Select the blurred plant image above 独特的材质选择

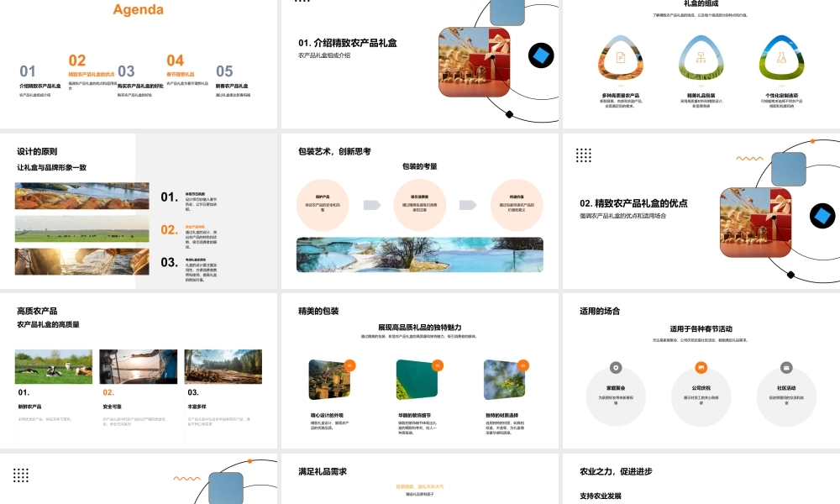click(504, 380)
